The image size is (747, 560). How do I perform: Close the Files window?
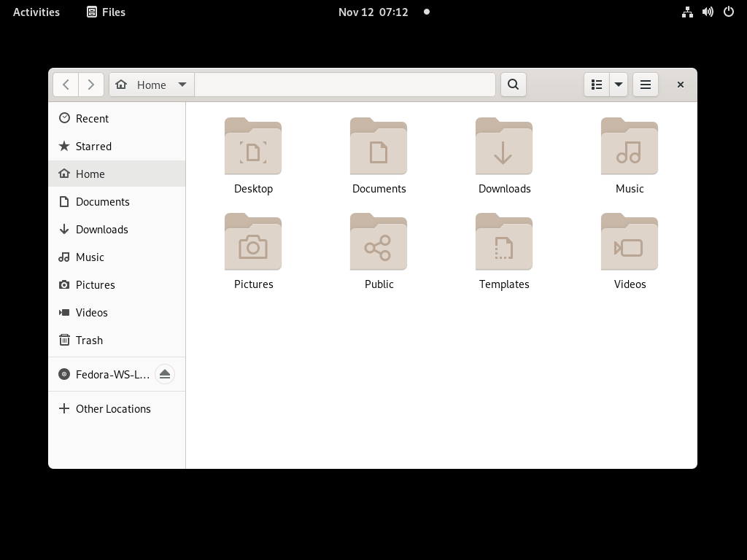coord(681,85)
